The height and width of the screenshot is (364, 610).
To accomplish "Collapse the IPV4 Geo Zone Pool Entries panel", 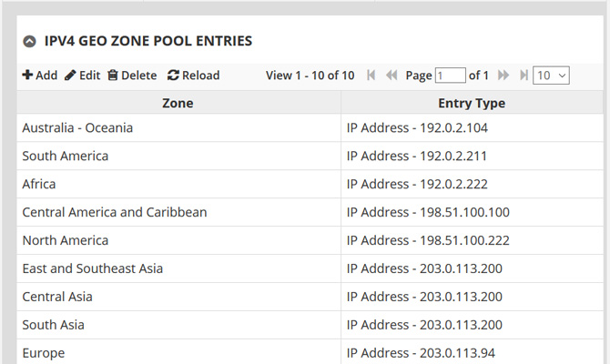I will click(x=29, y=41).
